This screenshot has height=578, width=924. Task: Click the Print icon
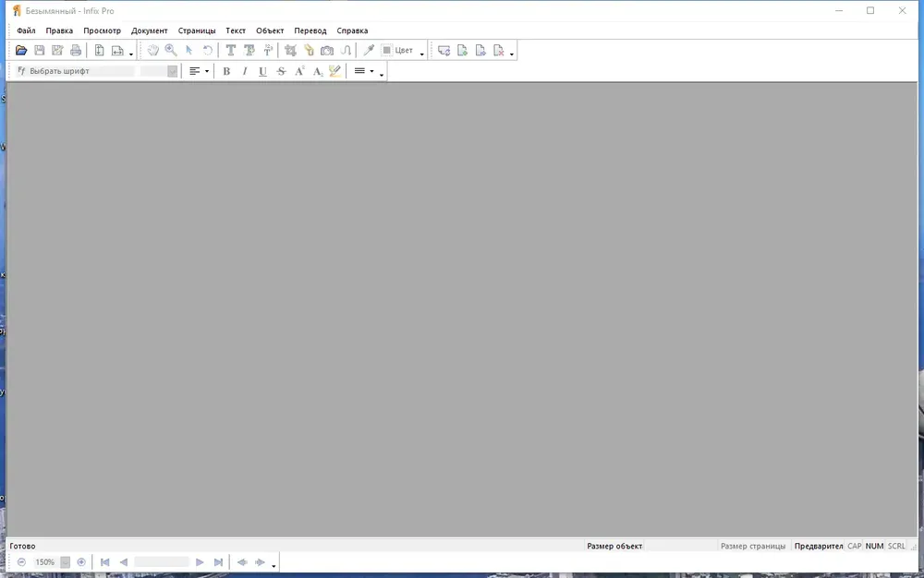[x=76, y=51]
